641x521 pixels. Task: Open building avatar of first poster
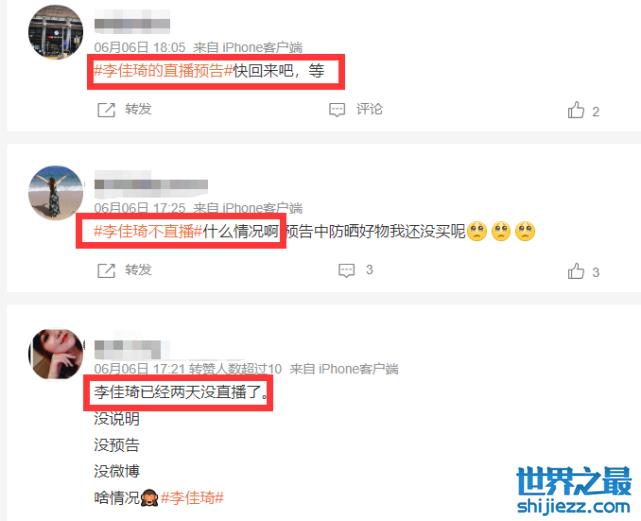(x=56, y=32)
